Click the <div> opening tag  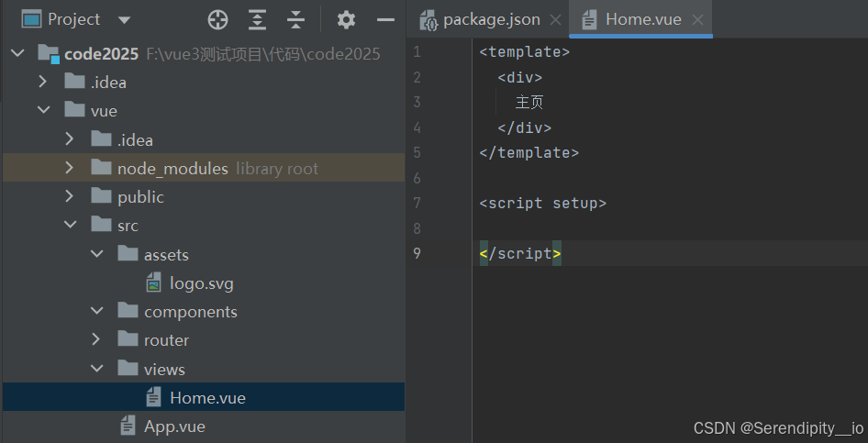pyautogui.click(x=520, y=77)
